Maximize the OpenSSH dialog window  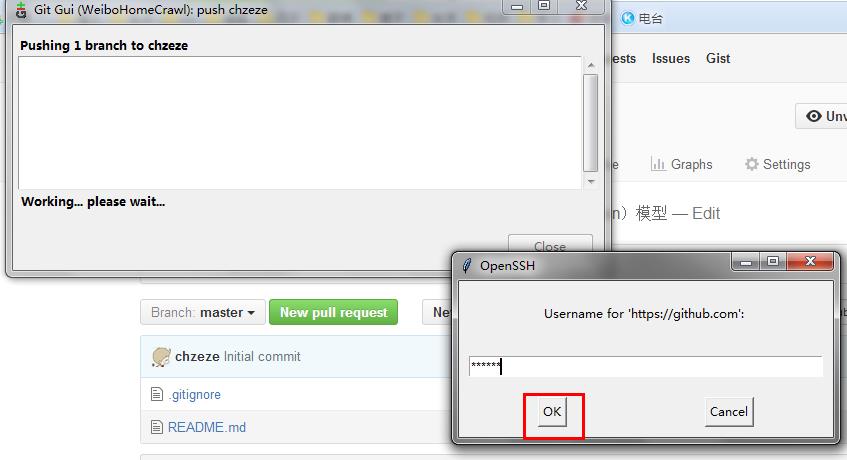click(773, 262)
